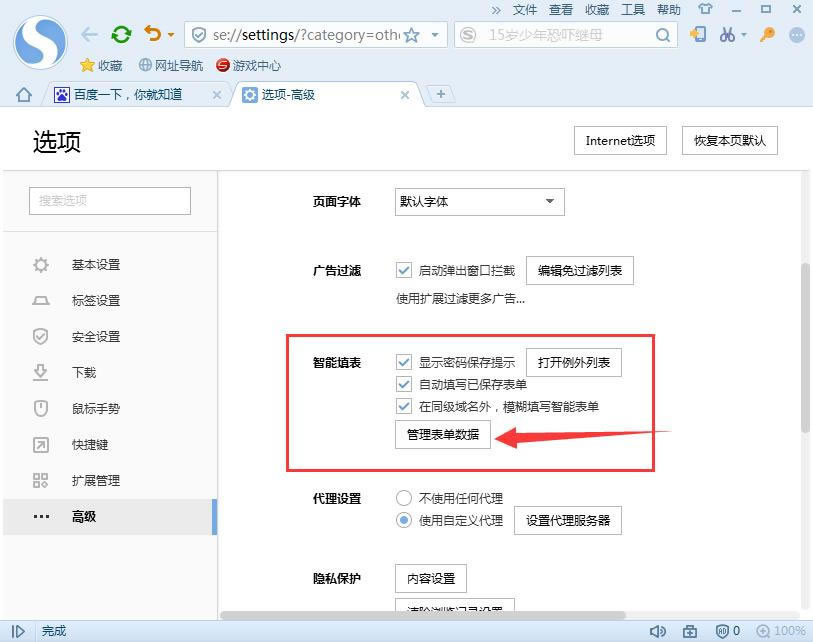Click the blue chat bubble icon

796,35
